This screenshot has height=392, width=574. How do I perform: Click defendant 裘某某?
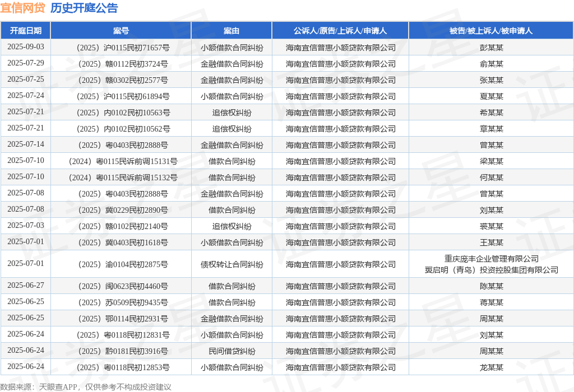click(491, 226)
